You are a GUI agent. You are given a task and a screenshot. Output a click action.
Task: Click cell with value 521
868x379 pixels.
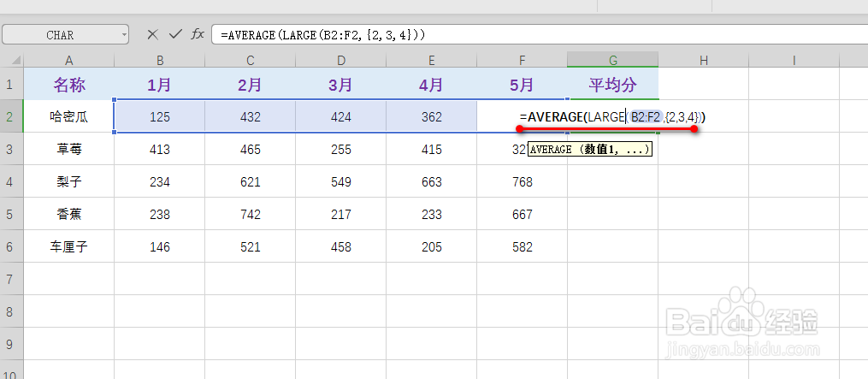(251, 246)
